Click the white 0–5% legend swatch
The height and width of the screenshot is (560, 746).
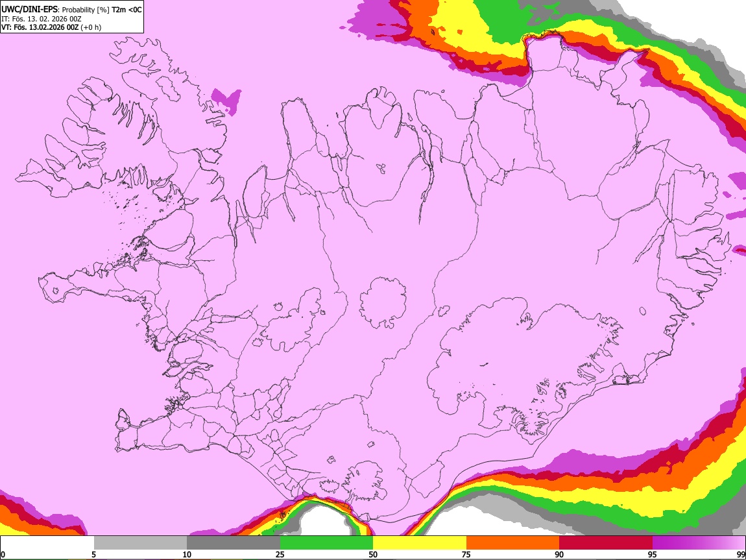(47, 543)
